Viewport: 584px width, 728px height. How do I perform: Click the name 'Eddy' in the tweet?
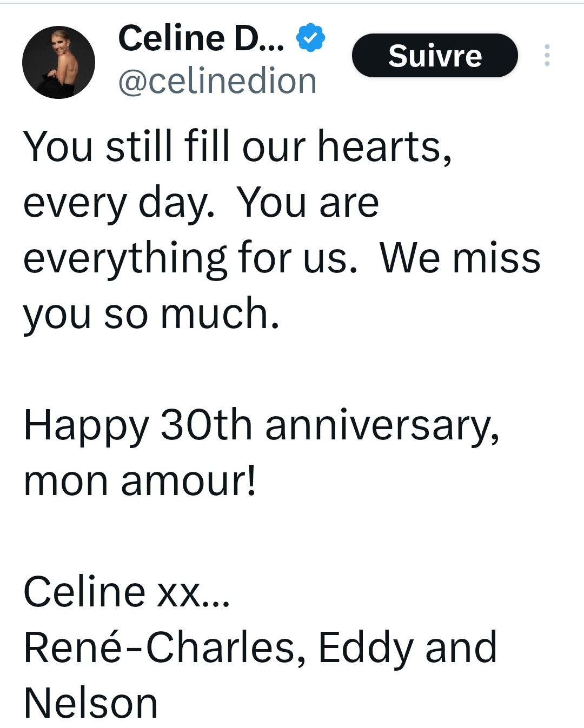(365, 647)
